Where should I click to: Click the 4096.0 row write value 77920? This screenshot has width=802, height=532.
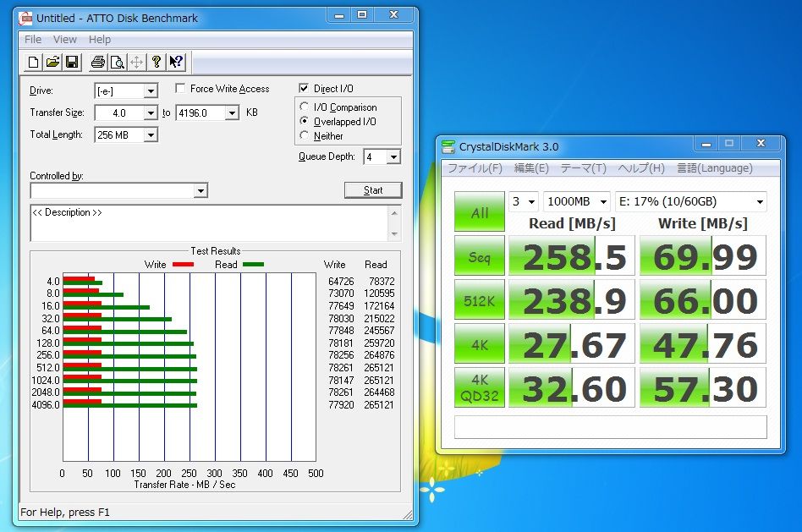click(x=341, y=404)
